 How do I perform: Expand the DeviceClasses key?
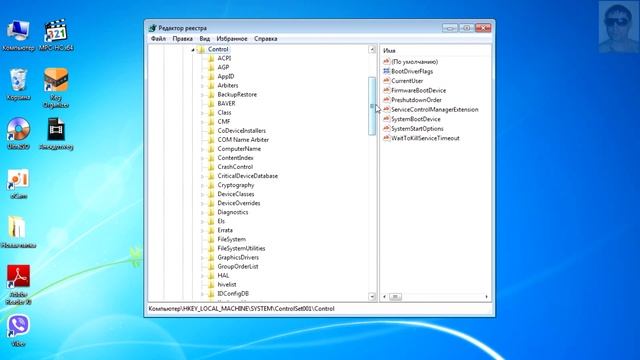(x=202, y=194)
